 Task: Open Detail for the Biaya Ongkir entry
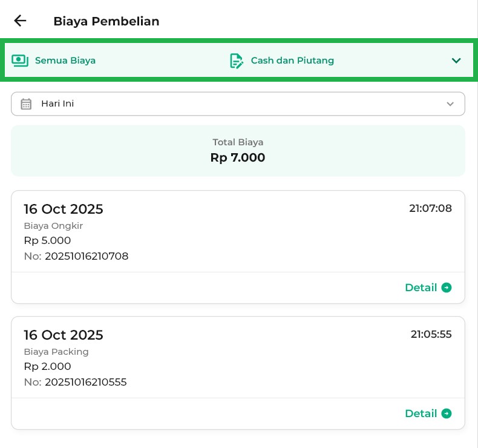pyautogui.click(x=421, y=288)
